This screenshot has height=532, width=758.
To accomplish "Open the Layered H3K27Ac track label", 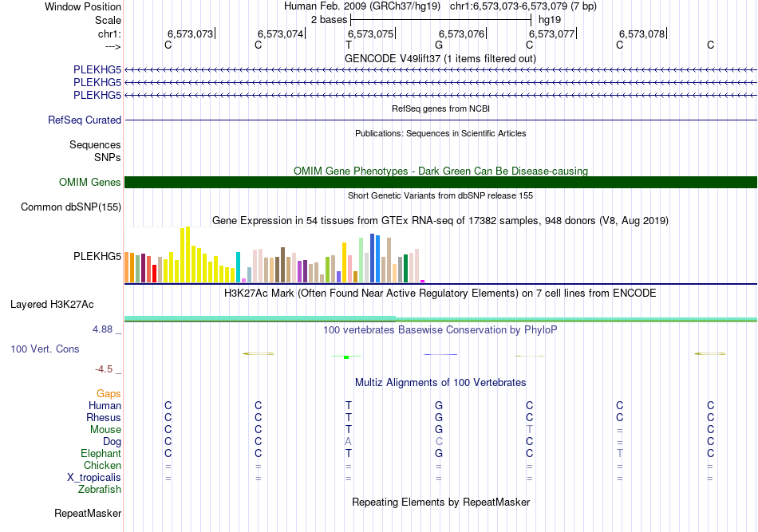I will (x=52, y=305).
